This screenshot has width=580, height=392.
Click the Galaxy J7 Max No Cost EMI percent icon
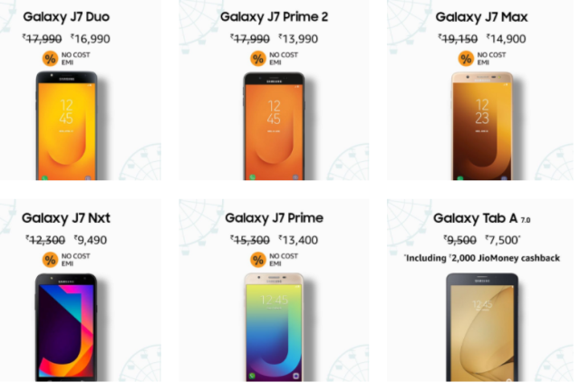(x=466, y=59)
